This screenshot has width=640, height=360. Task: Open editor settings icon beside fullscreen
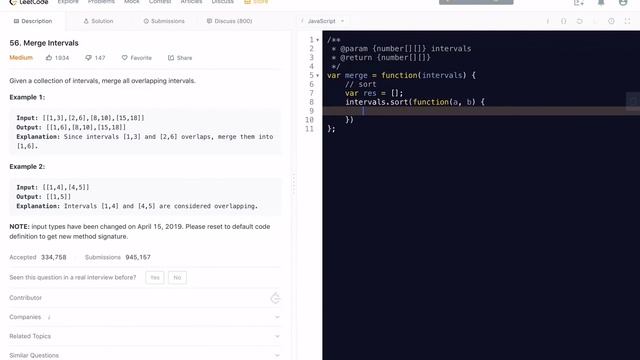pyautogui.click(x=611, y=21)
